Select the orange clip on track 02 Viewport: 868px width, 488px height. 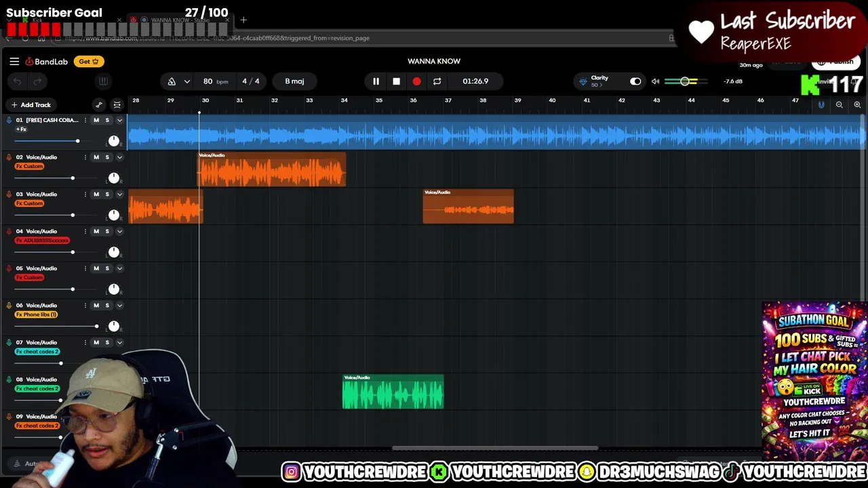coord(272,169)
